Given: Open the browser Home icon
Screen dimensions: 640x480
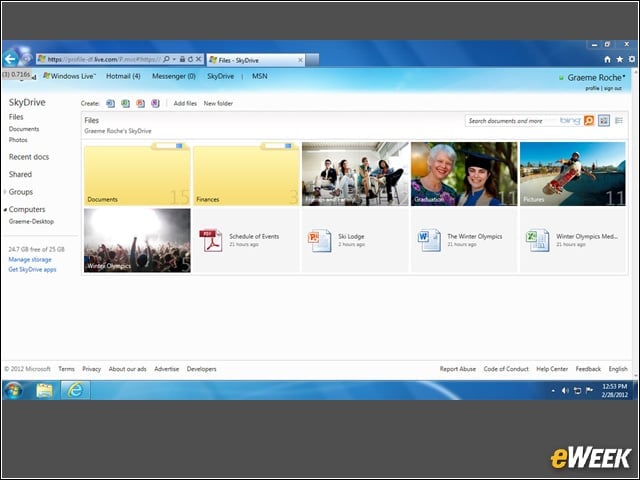Looking at the screenshot, I should coord(607,60).
